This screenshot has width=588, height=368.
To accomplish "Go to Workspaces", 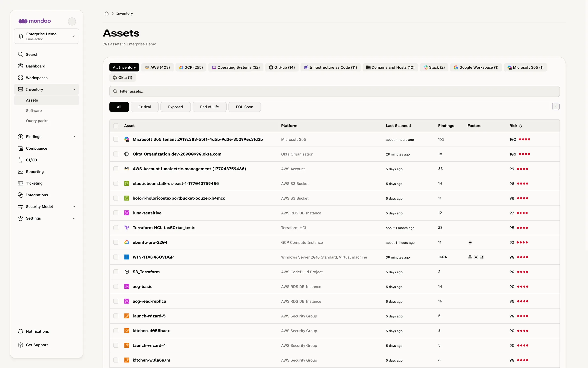I will pos(47,78).
